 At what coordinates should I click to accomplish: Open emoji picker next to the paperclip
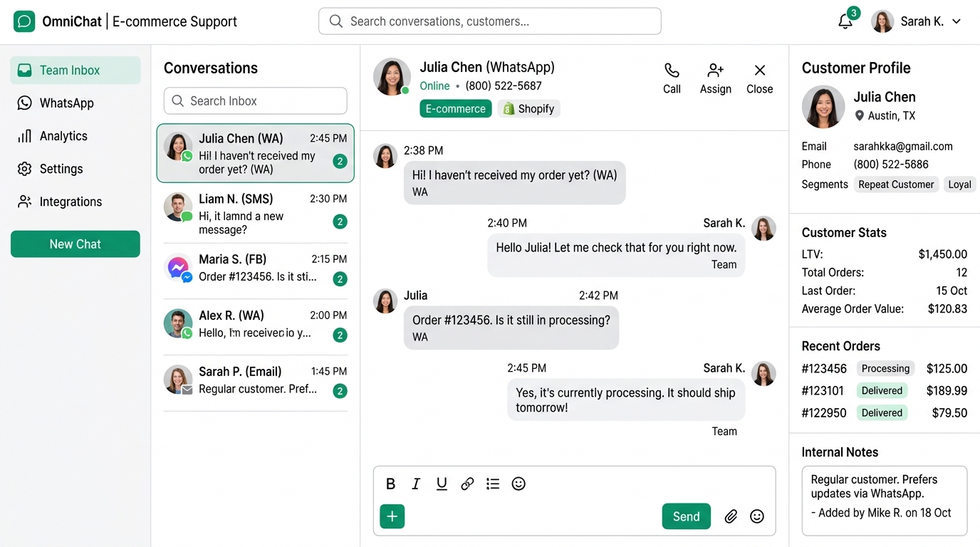pos(757,516)
